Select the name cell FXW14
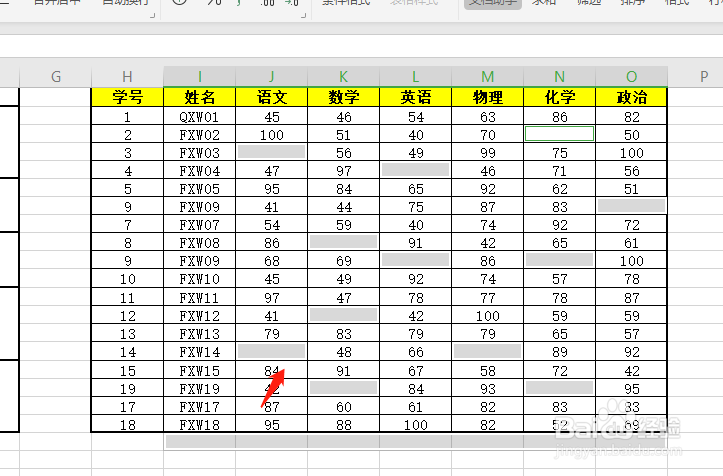This screenshot has width=723, height=476. [x=200, y=352]
